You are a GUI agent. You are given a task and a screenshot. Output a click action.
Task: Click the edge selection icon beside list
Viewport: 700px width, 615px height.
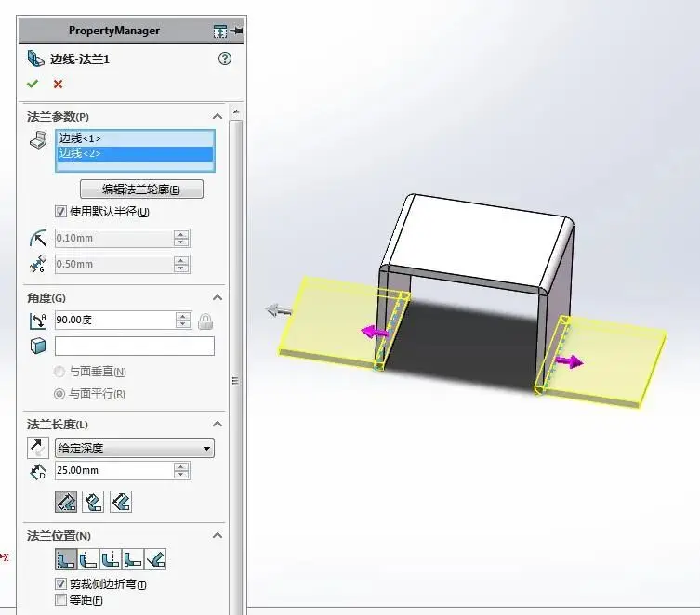click(x=38, y=139)
